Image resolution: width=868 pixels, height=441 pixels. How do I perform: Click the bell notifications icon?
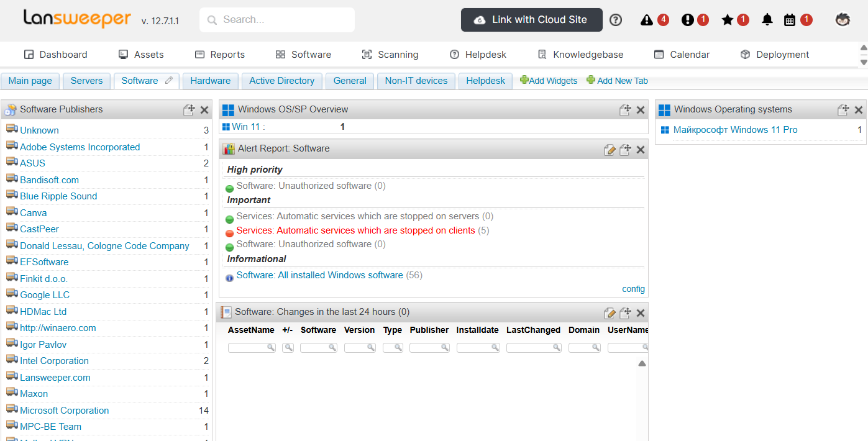pos(767,20)
